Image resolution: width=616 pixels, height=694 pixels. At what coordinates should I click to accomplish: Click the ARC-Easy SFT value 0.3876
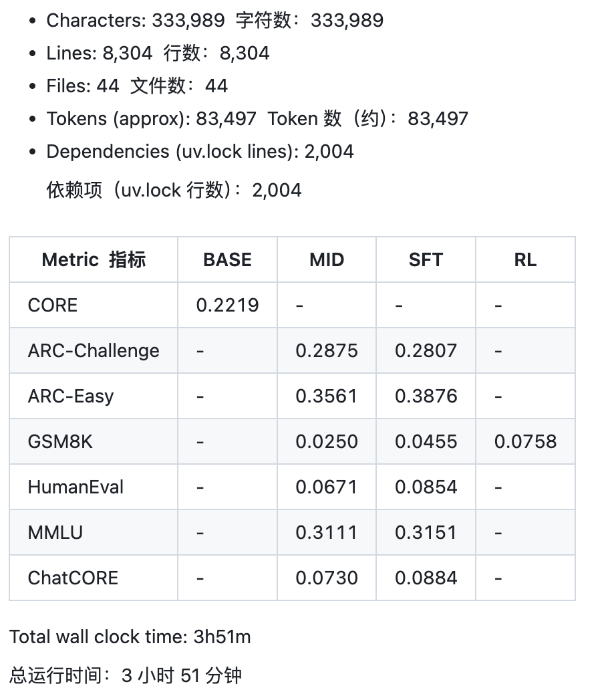(426, 396)
